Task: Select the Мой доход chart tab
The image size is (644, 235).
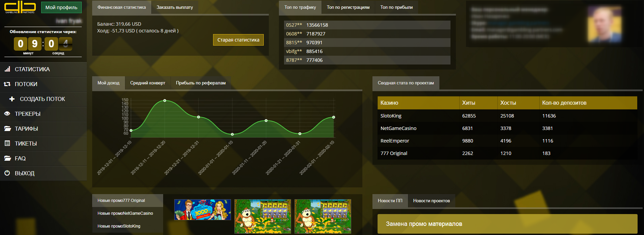Action: click(x=108, y=83)
